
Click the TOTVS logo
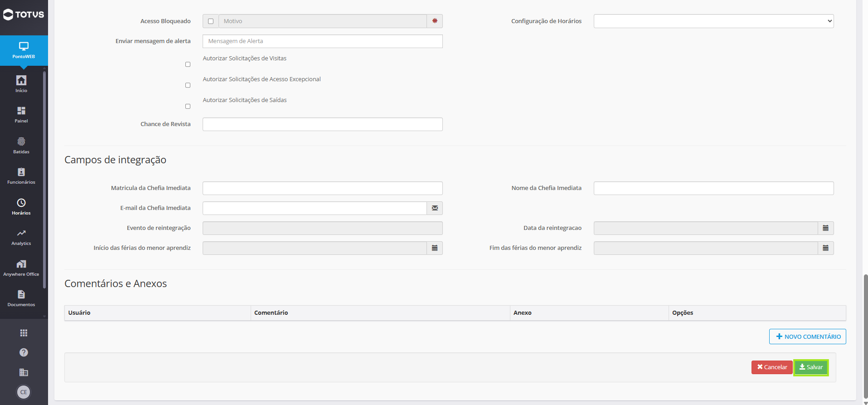coord(24,15)
